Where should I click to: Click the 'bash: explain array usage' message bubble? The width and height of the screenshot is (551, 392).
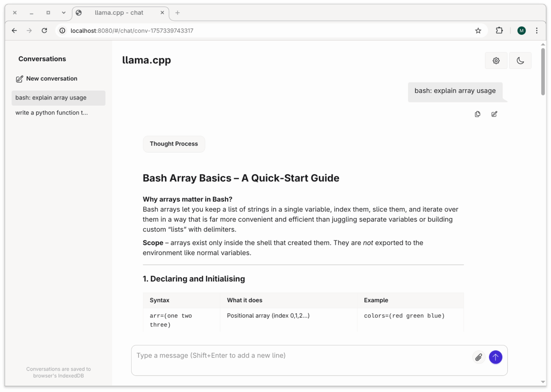point(455,92)
